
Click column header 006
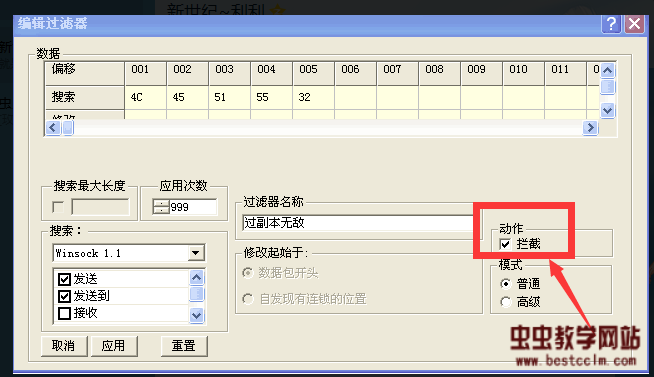[x=356, y=73]
